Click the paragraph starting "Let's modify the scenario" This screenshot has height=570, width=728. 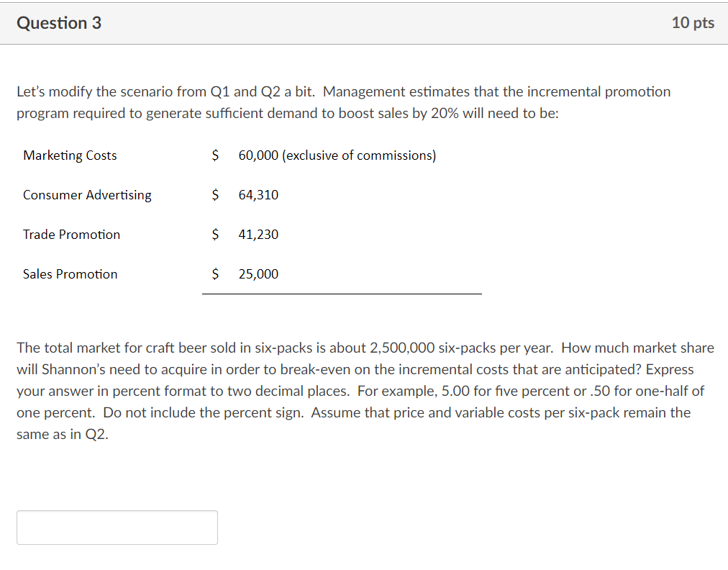[x=343, y=102]
